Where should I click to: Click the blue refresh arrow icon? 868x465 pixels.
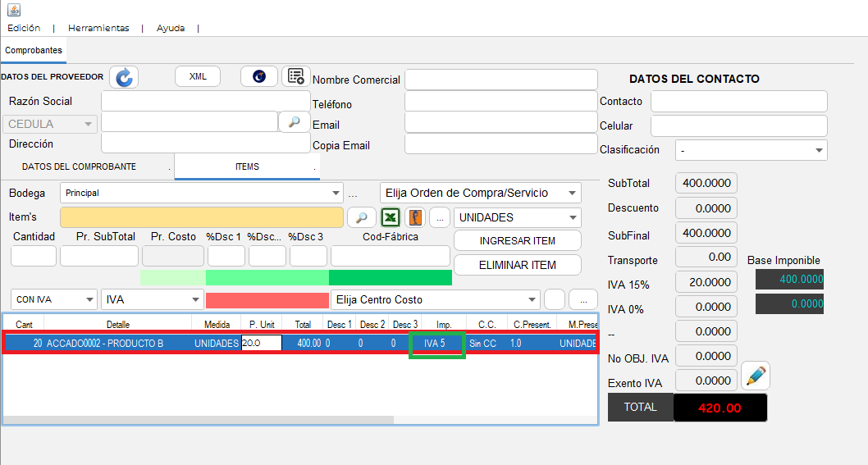pyautogui.click(x=124, y=77)
